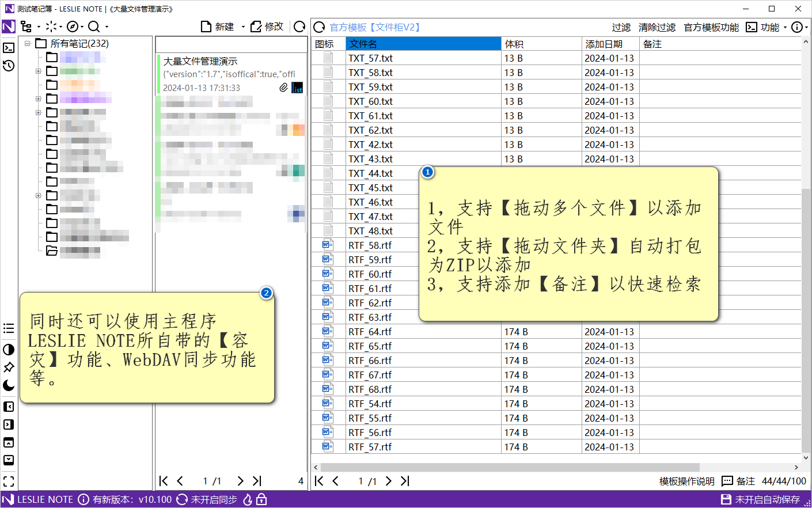Viewport: 812px width, 508px height.
Task: Click the fullscreen icon at bottom of sidebar
Action: [x=9, y=481]
